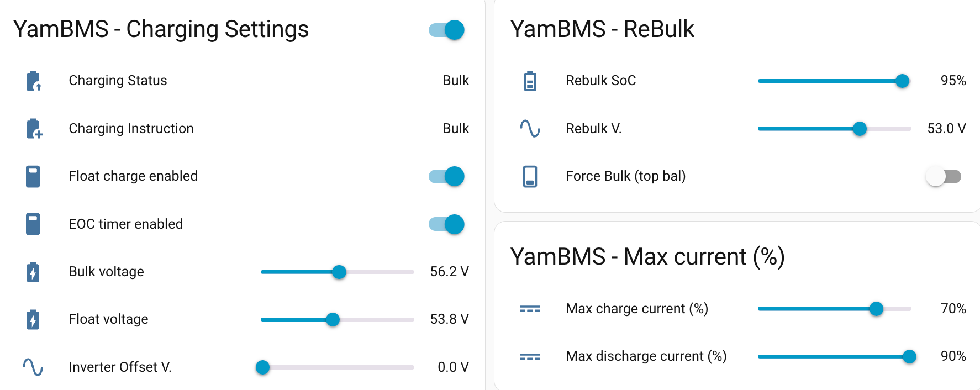Click the Charging Instruction battery-plus icon
The height and width of the screenshot is (390, 980).
[34, 129]
